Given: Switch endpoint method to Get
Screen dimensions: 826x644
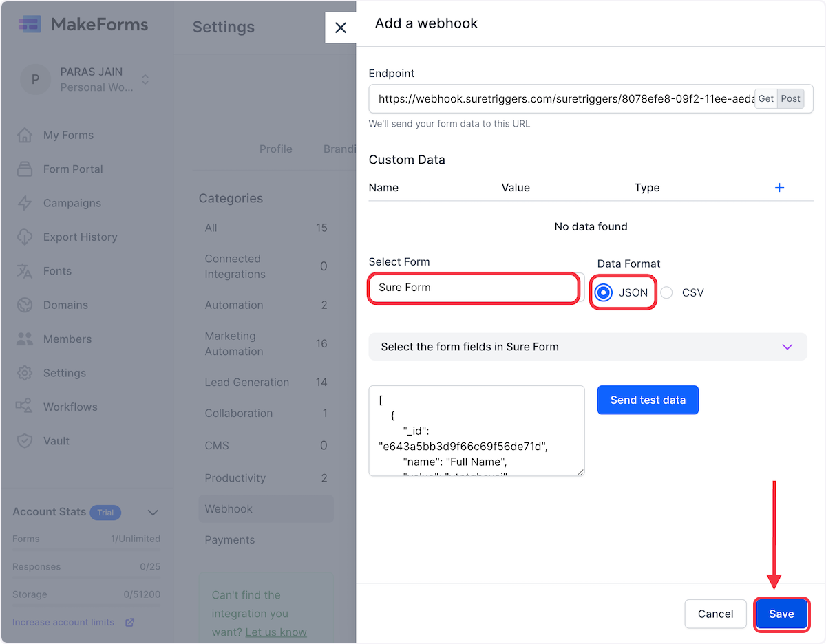Looking at the screenshot, I should [766, 98].
